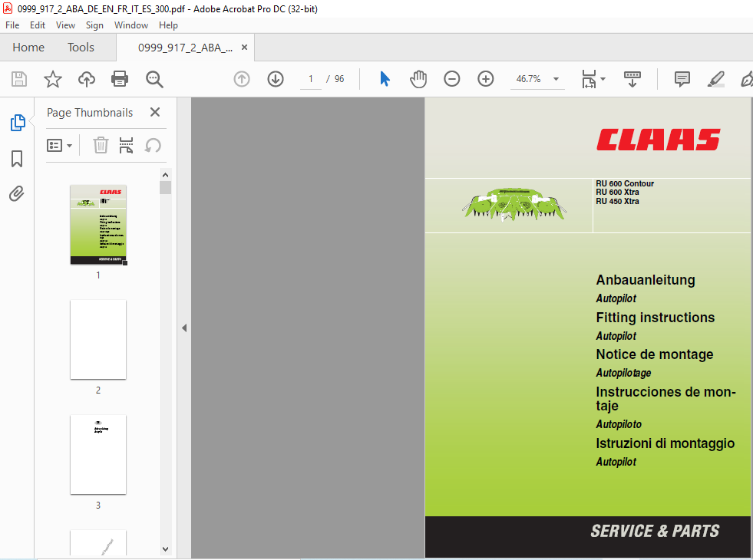This screenshot has height=560, width=753.
Task: Open the find text magnifier
Action: pos(154,79)
